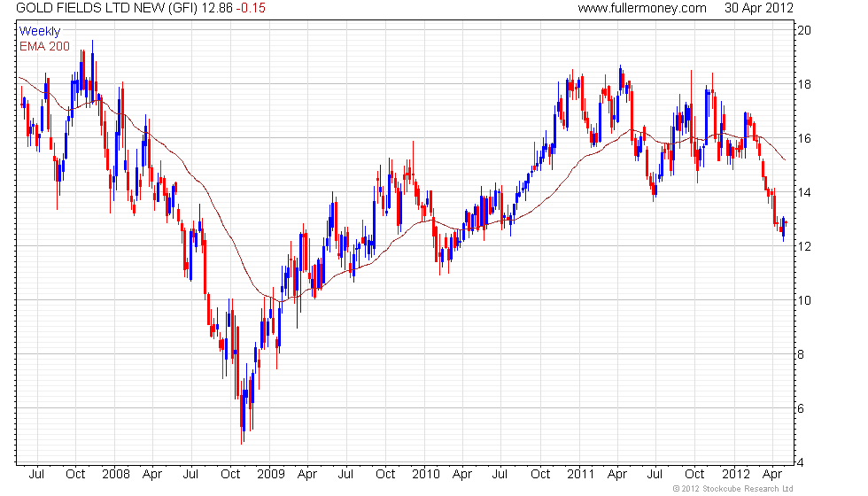Click the first Jul label on x-axis
868x496 pixels.
click(x=36, y=475)
